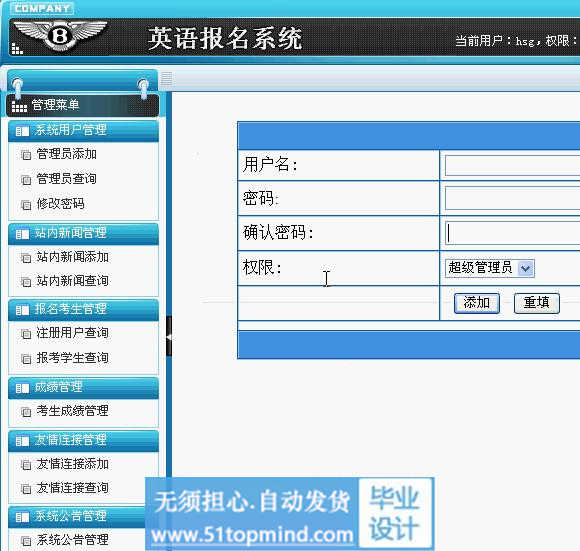580x551 pixels.
Task: Open 站内新闻添加 menu entry
Action: click(x=72, y=257)
